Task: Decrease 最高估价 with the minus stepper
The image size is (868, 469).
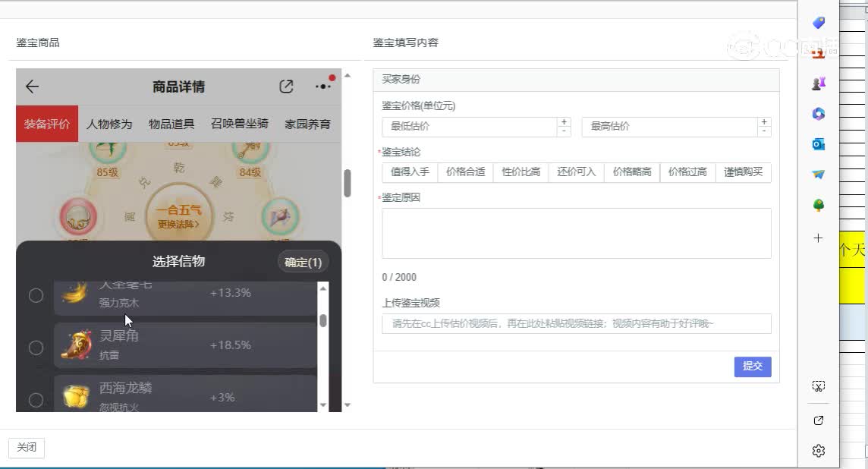Action: [x=764, y=132]
